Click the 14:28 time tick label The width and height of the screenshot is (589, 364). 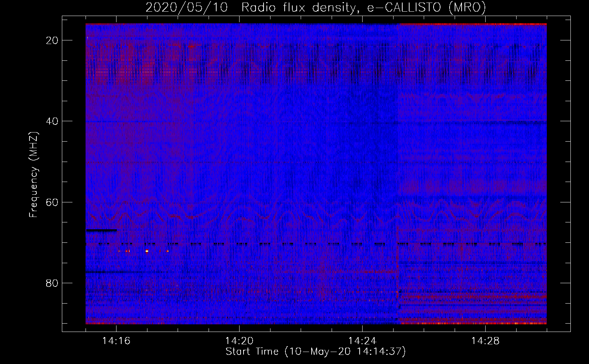click(x=485, y=341)
